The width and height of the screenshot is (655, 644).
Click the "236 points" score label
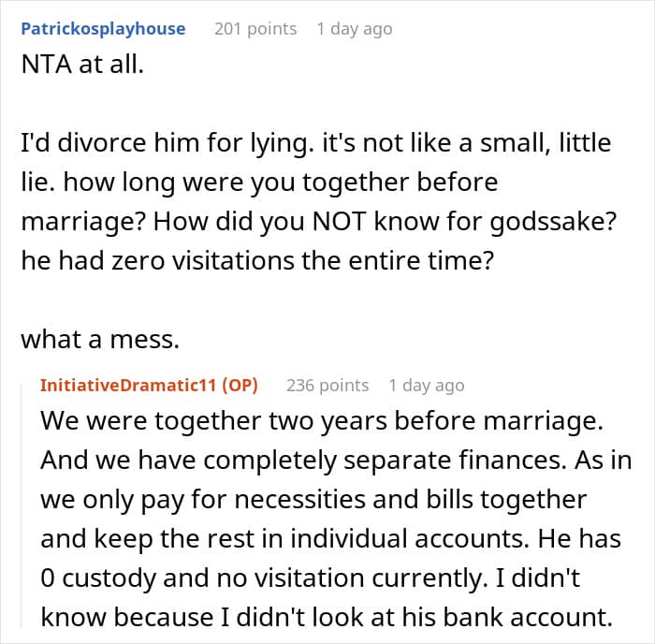pyautogui.click(x=327, y=386)
